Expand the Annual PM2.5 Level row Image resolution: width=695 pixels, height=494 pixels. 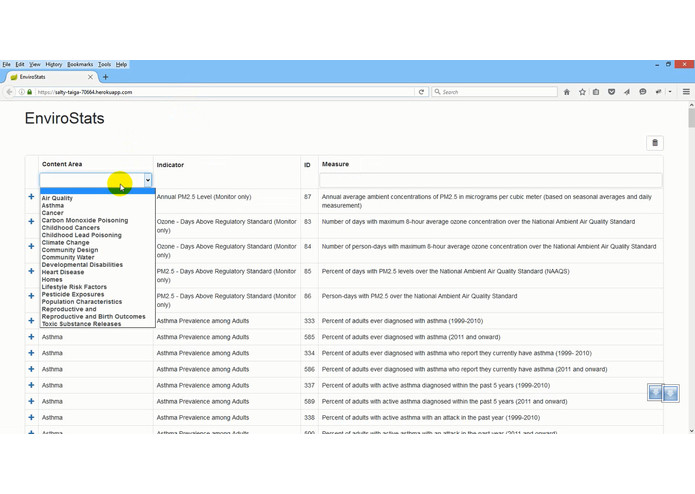tap(31, 196)
